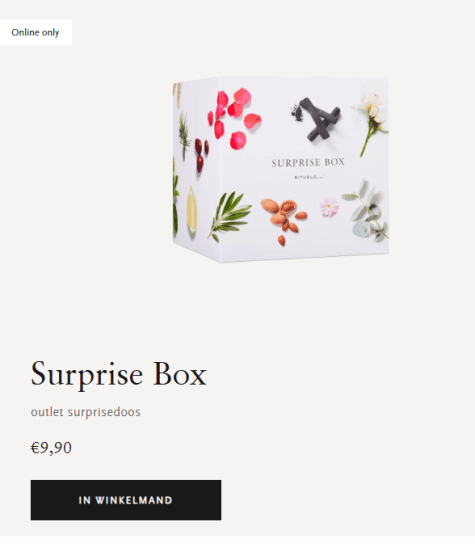Click the Rituals logo printed on the box

point(309,177)
